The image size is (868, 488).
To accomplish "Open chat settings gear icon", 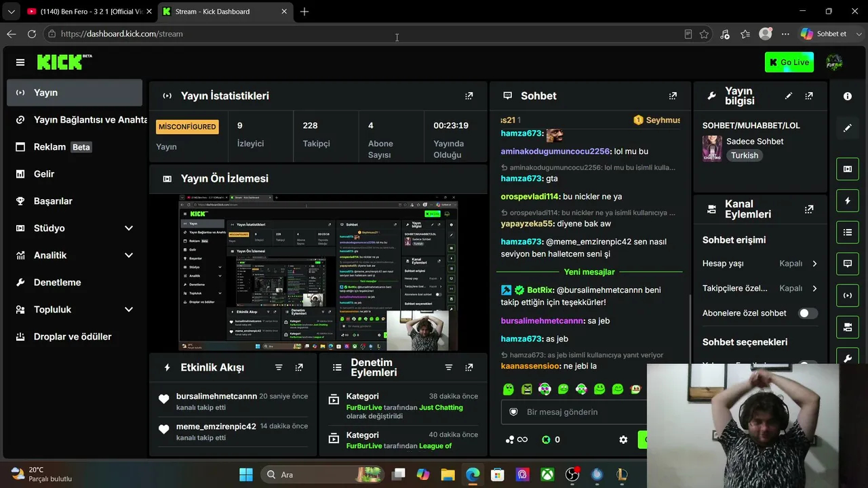I will [623, 440].
